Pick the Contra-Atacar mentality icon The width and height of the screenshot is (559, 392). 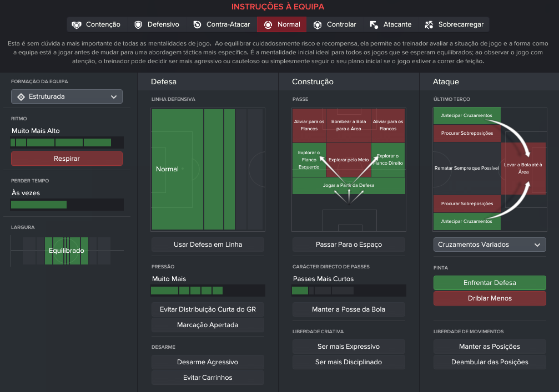(197, 24)
